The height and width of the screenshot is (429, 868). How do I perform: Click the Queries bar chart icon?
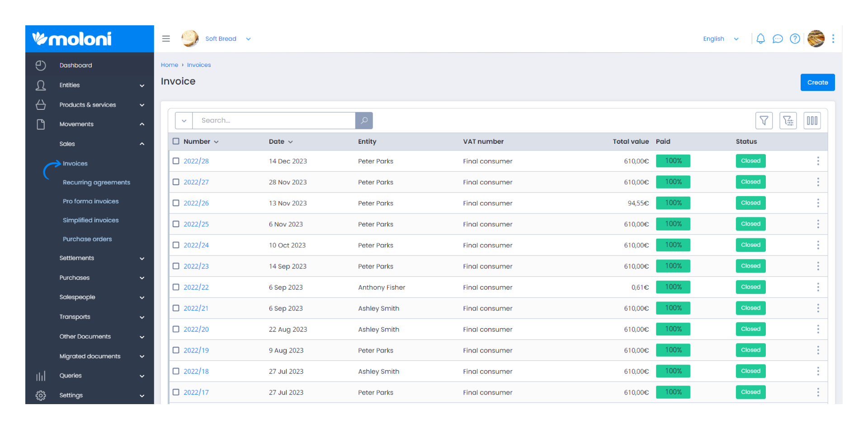(x=41, y=376)
